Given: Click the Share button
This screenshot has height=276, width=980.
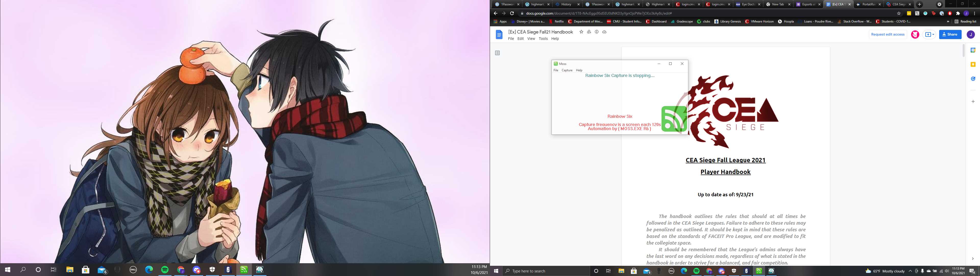Looking at the screenshot, I should pyautogui.click(x=950, y=34).
